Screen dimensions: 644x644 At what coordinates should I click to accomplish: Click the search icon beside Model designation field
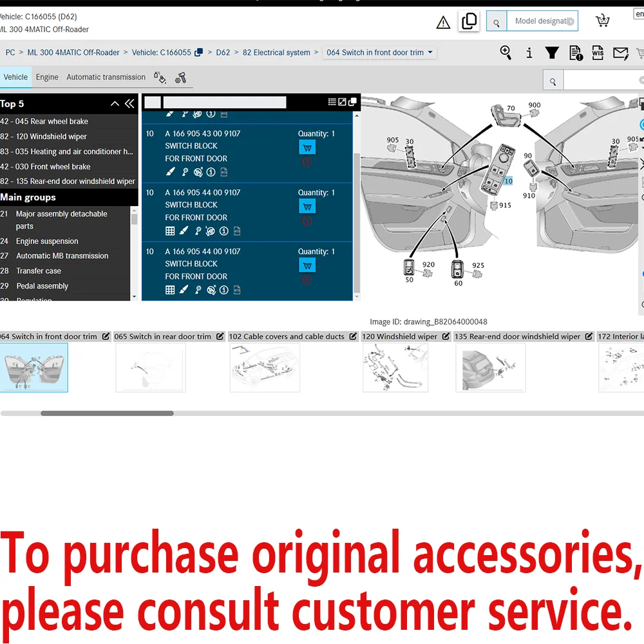496,21
